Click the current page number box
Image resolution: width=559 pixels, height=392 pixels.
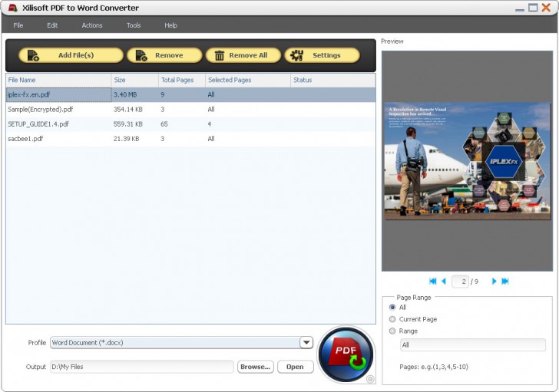tap(460, 282)
